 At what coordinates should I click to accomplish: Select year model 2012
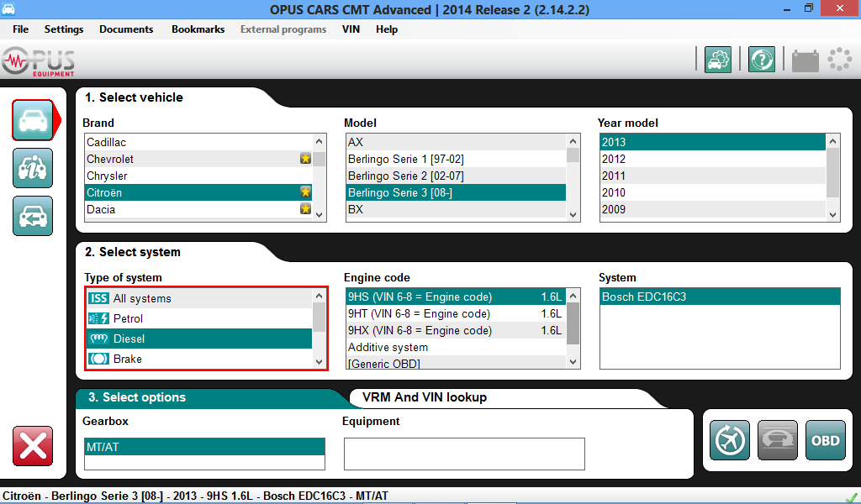pos(713,159)
